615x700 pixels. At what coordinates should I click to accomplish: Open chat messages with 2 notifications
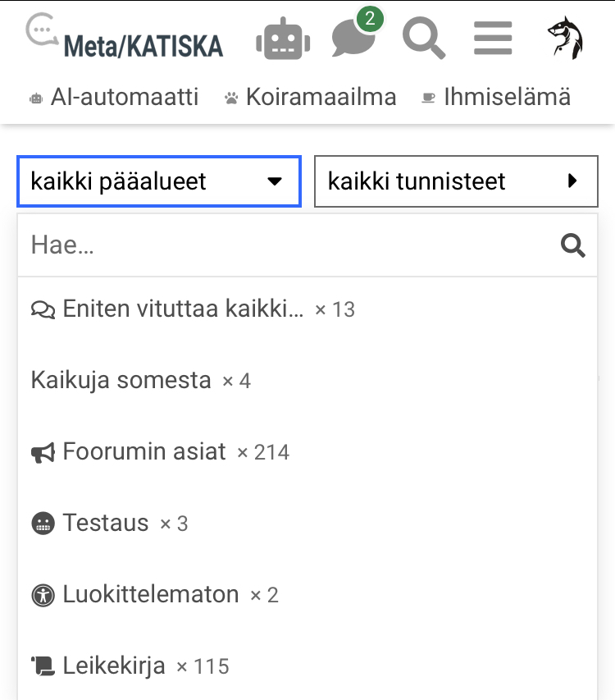tap(353, 39)
